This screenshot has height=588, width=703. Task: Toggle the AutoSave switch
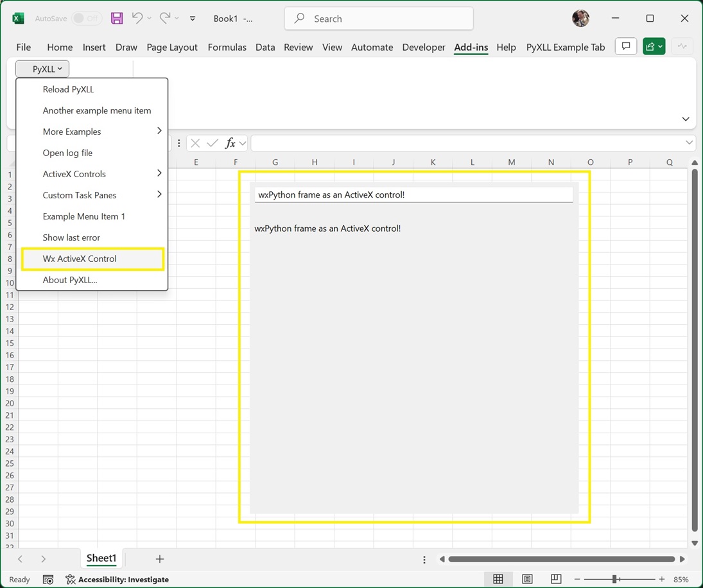87,19
